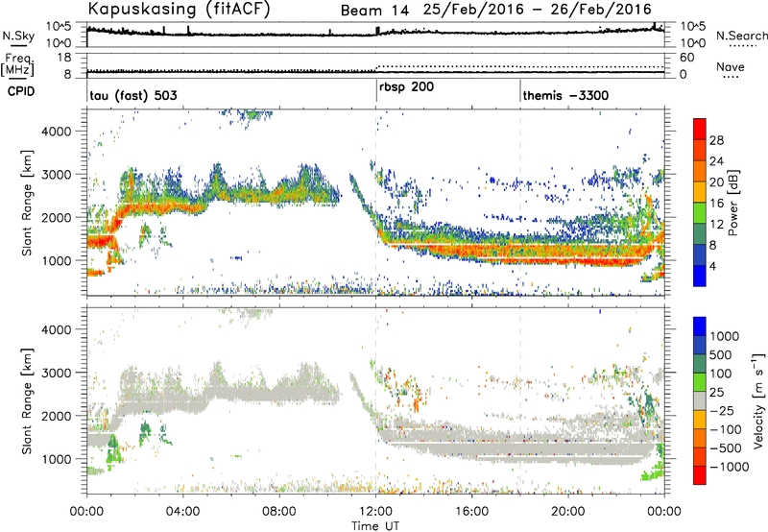Click Slant Range [km] label of velocity panel
This screenshot has width=768, height=532.
click(x=28, y=400)
